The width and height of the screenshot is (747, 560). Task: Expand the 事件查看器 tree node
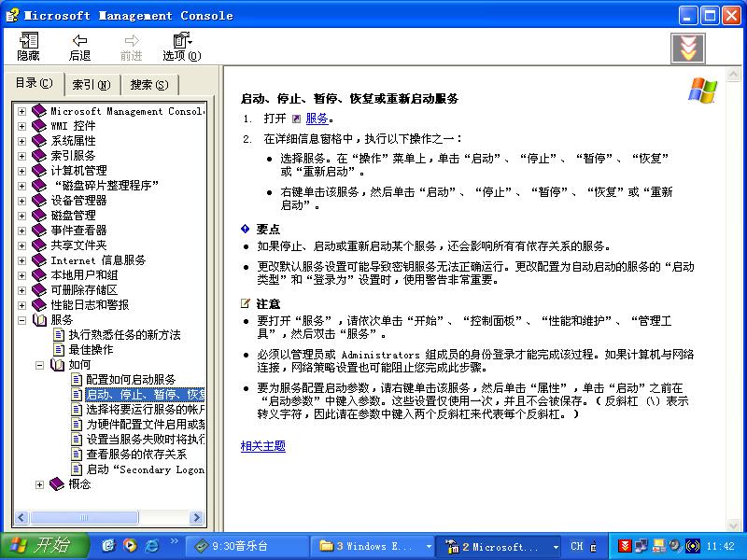pos(21,231)
